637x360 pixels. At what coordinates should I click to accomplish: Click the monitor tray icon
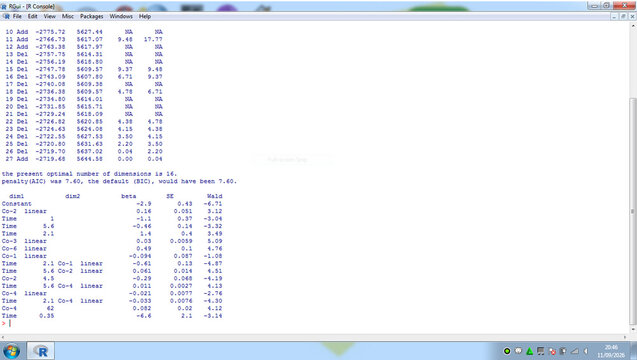click(541, 351)
